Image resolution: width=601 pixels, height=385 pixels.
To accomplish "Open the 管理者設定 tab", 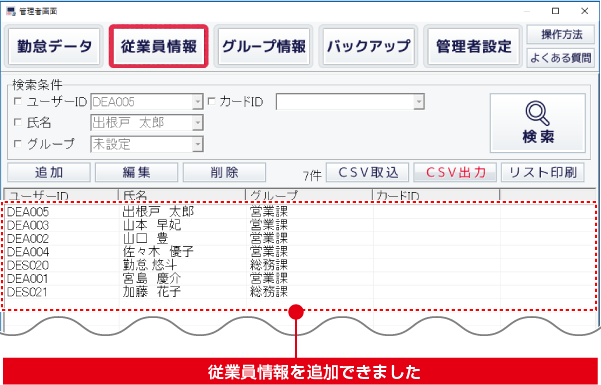I will (x=473, y=46).
